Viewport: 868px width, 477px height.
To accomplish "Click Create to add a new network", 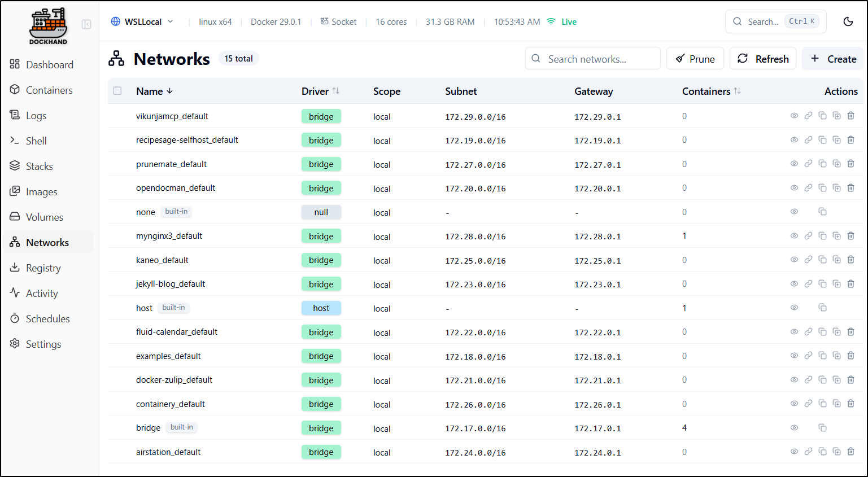I will [833, 59].
